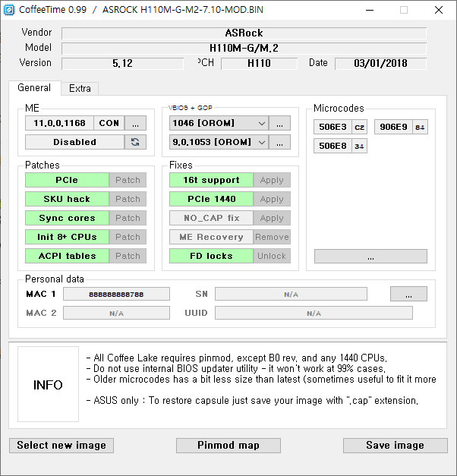Select microcode 506E3 entry

tap(333, 127)
